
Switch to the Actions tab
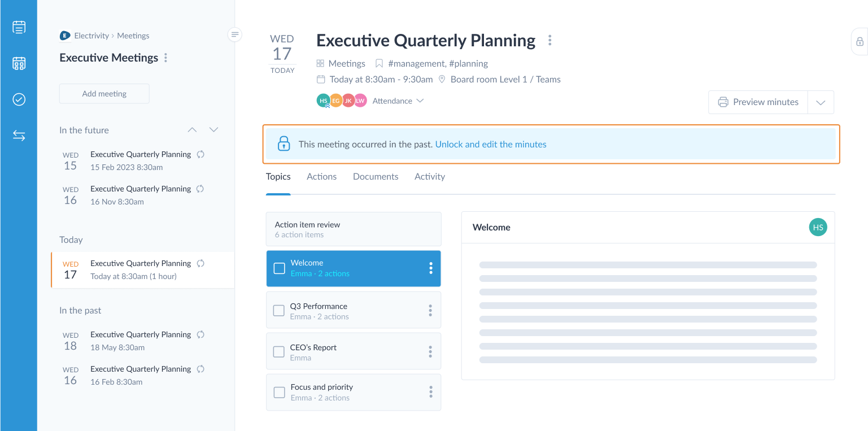[322, 176]
